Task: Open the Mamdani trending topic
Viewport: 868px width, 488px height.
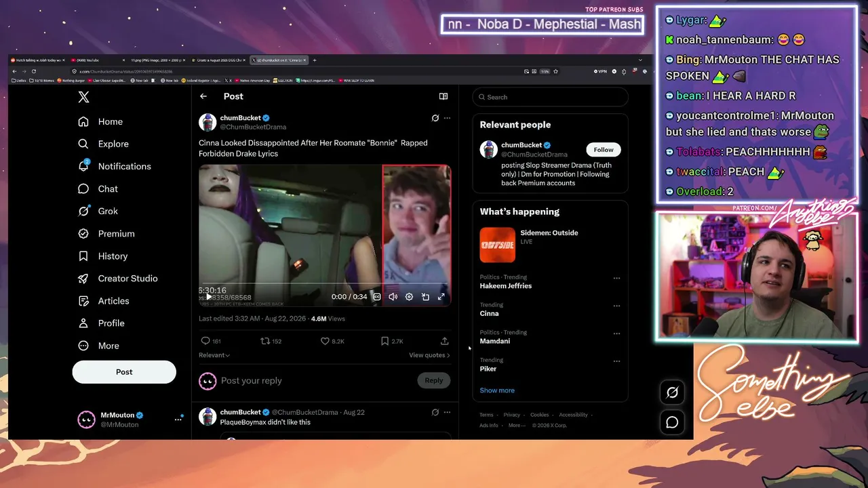Action: 495,341
